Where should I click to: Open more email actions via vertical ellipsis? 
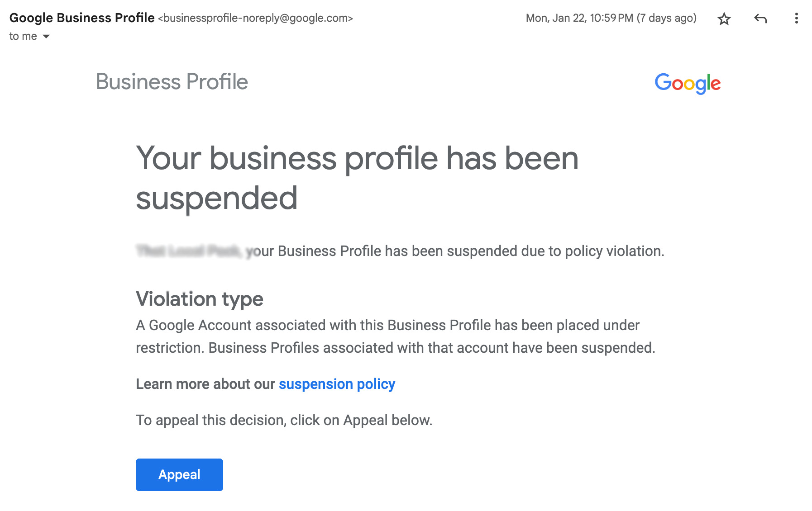point(797,19)
